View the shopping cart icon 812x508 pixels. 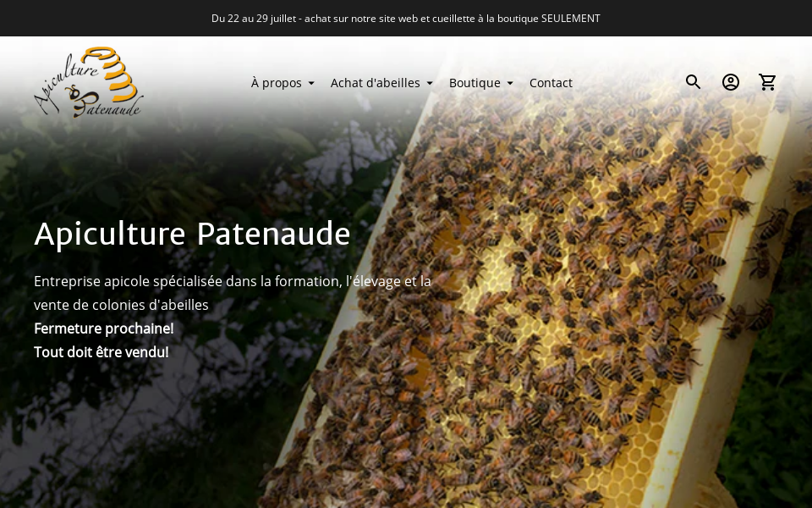(x=767, y=82)
